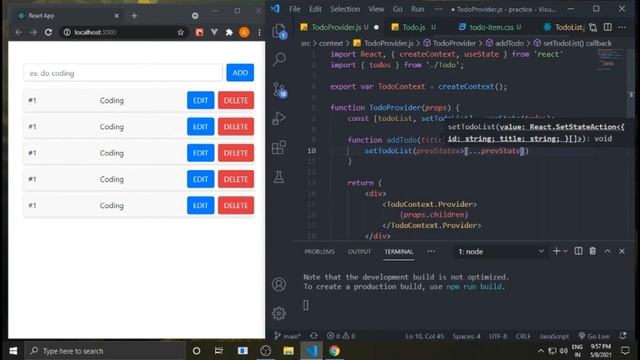This screenshot has height=360, width=640.
Task: Open the Edit menu in VS Code
Action: point(315,9)
